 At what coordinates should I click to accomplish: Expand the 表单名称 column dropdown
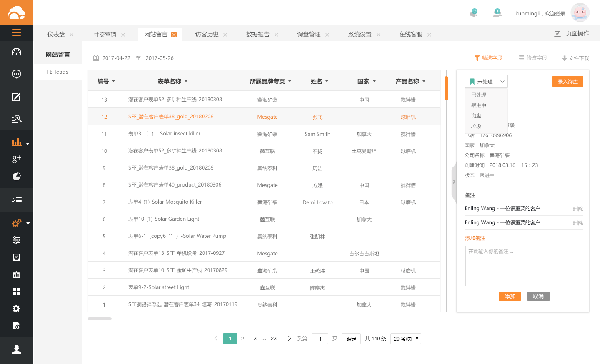tap(186, 82)
